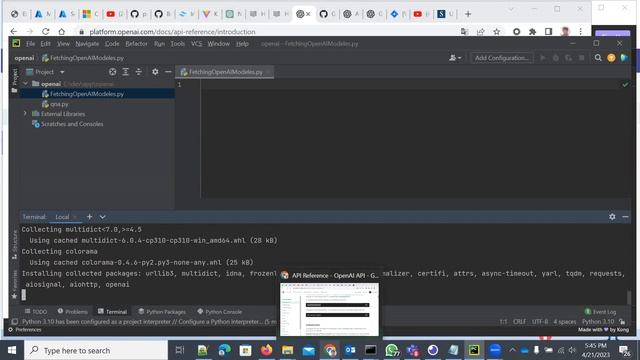Open the Refactor menu
Image resolution: width=640 pixels, height=360 pixels.
[136, 44]
